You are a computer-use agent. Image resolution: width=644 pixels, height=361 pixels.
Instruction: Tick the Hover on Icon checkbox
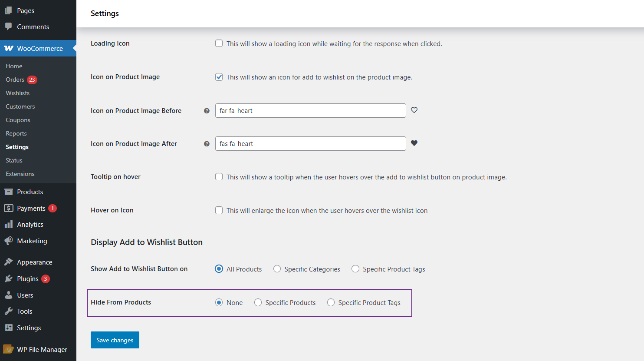click(219, 210)
